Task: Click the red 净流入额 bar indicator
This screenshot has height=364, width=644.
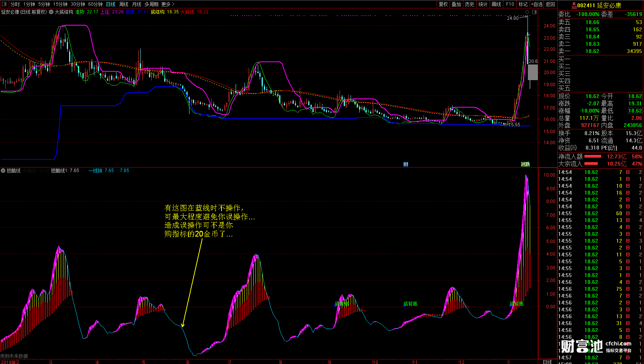Action: 592,156
